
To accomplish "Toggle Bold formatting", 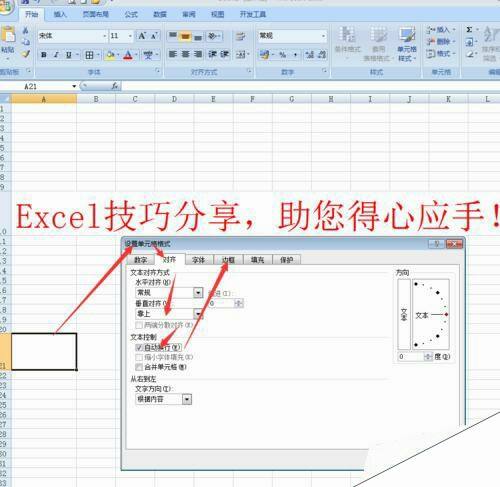I will click(x=43, y=55).
